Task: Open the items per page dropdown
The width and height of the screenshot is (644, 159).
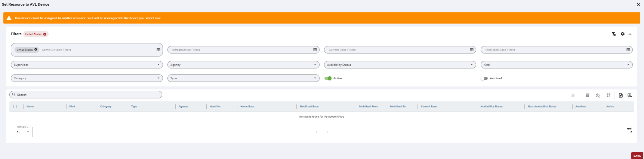Action: 23,132
